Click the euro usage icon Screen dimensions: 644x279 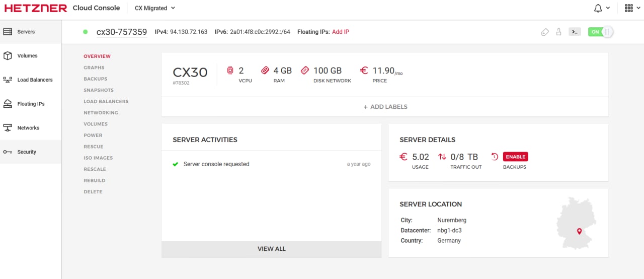tap(404, 157)
